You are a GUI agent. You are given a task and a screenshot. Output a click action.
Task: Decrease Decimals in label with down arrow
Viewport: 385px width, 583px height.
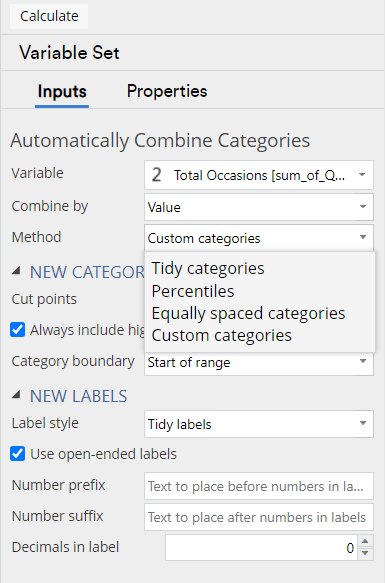click(365, 553)
